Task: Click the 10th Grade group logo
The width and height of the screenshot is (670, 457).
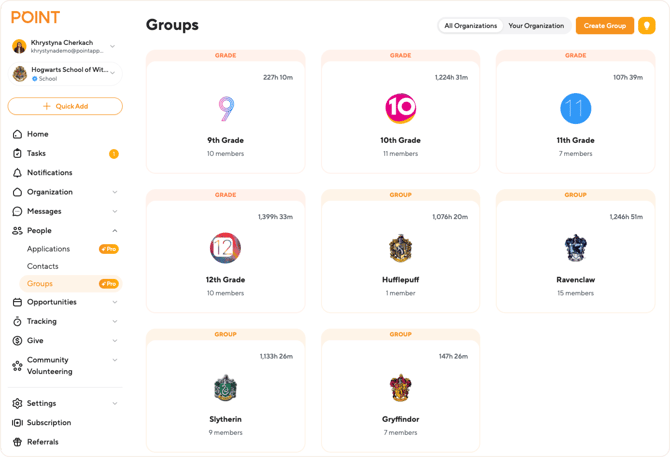Action: [400, 108]
